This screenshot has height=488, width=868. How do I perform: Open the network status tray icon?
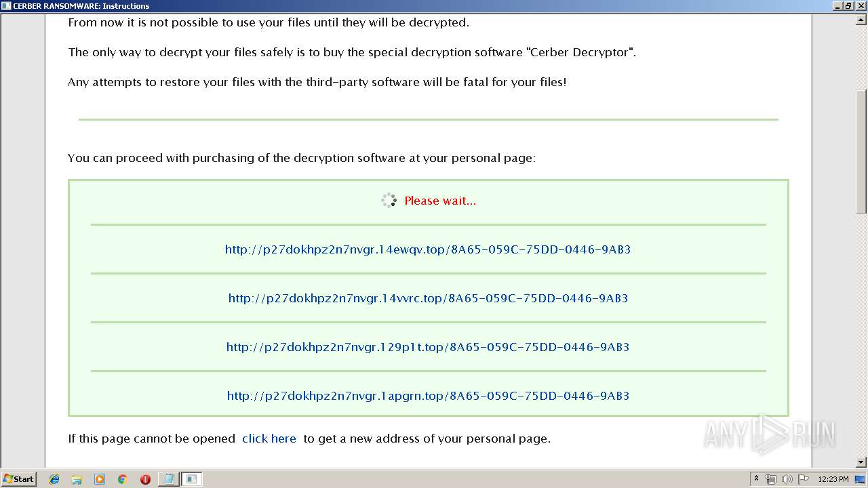(771, 479)
